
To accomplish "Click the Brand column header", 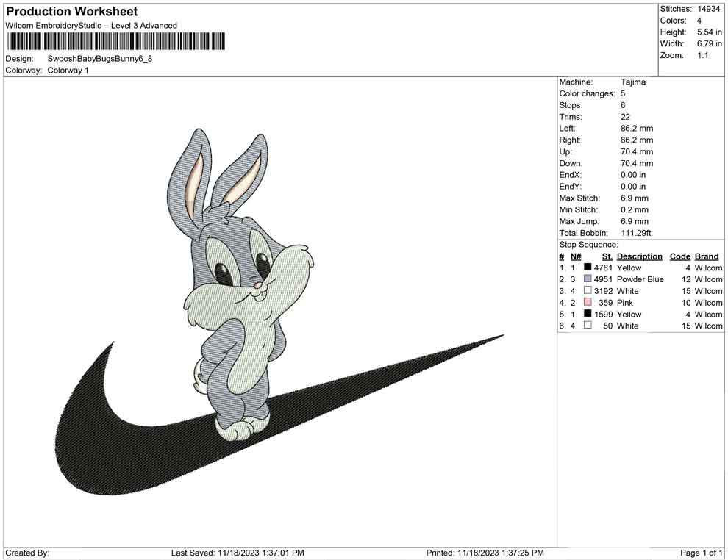I will pos(707,256).
